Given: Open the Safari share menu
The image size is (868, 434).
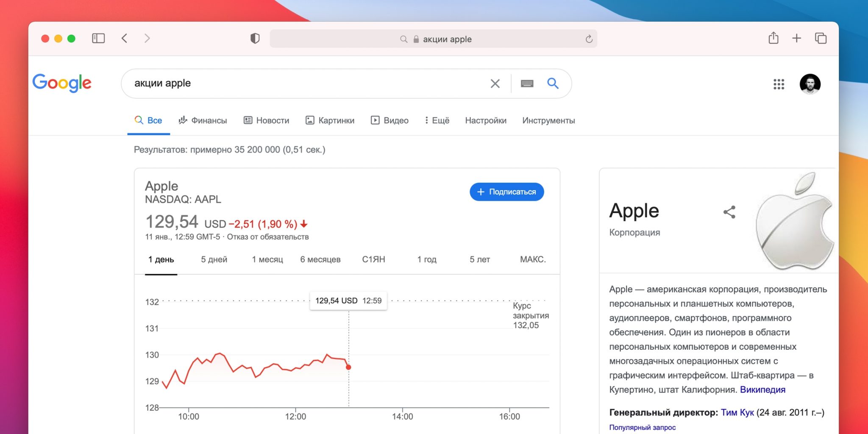Looking at the screenshot, I should [x=773, y=38].
